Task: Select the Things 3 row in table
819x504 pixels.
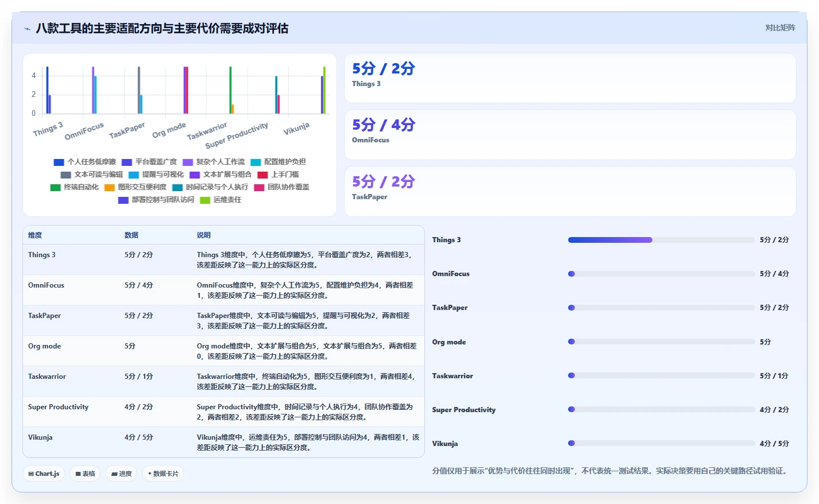Action: point(223,259)
